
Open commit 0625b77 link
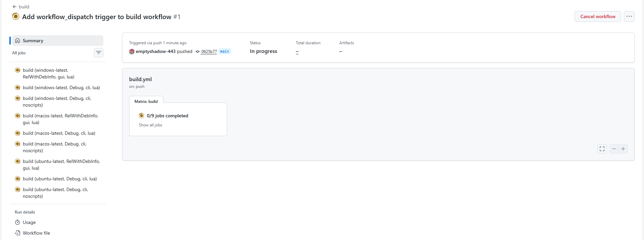click(x=209, y=52)
